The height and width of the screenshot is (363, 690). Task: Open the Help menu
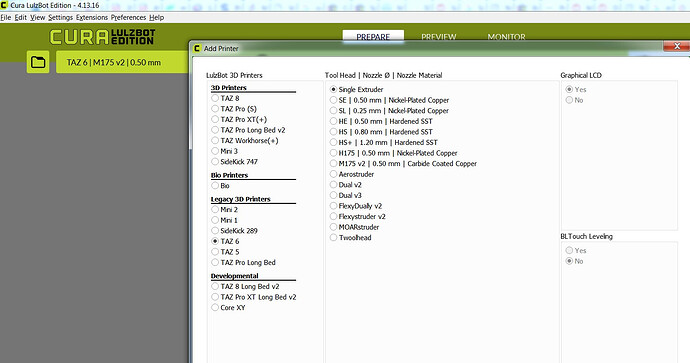[x=157, y=17]
